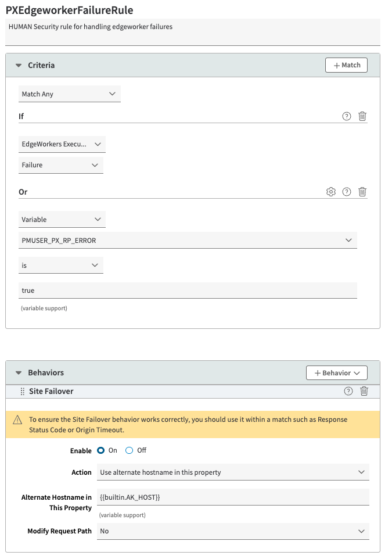The width and height of the screenshot is (392, 559).
Task: Set Enable to Off
Action: pos(130,450)
